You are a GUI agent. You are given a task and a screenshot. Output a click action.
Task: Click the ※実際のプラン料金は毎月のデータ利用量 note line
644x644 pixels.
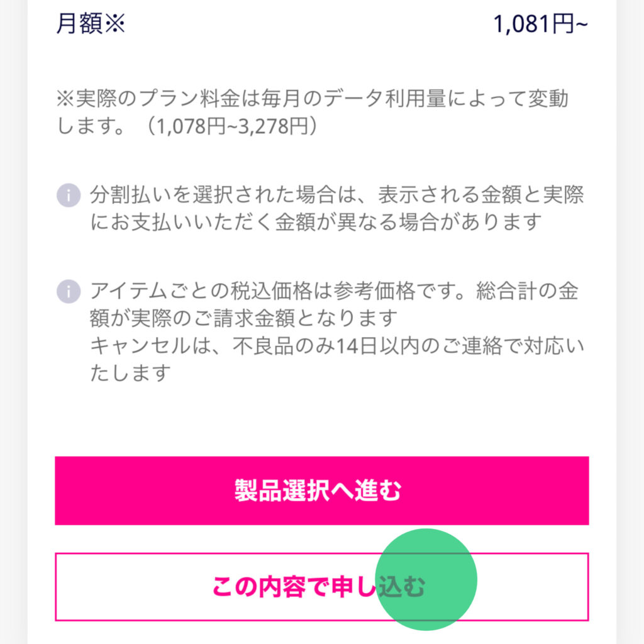pyautogui.click(x=312, y=99)
